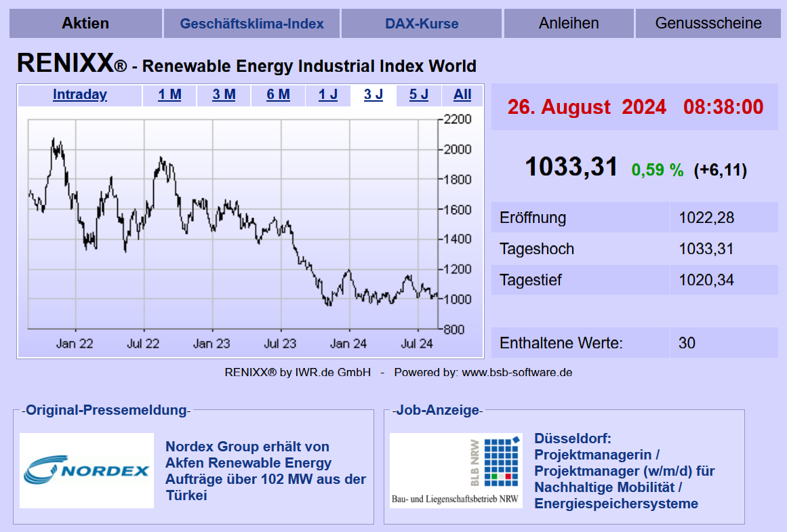The image size is (787, 532).
Task: Show the All time chart
Action: pos(462,95)
